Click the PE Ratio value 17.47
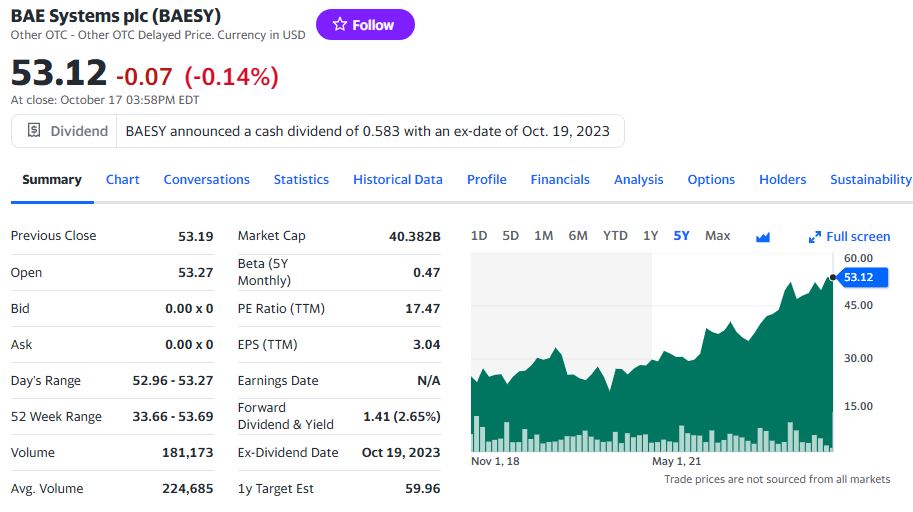913x512 pixels. pos(423,309)
